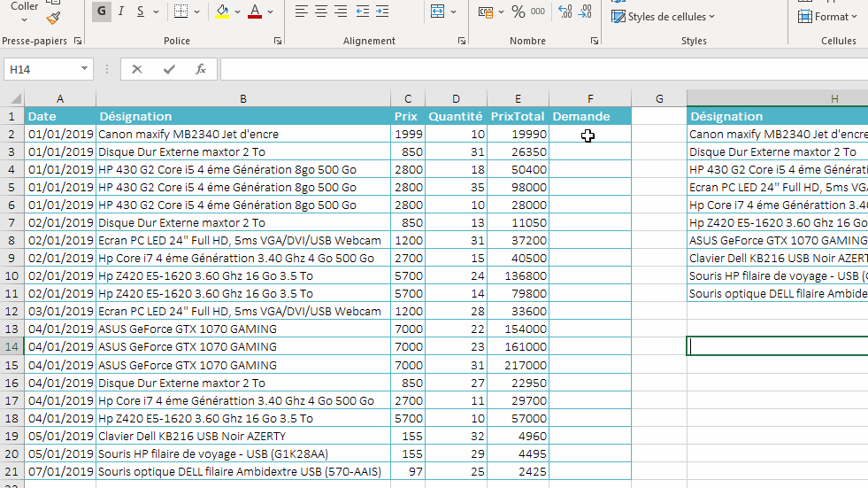Launch Nombre dialog launcher

pos(595,41)
